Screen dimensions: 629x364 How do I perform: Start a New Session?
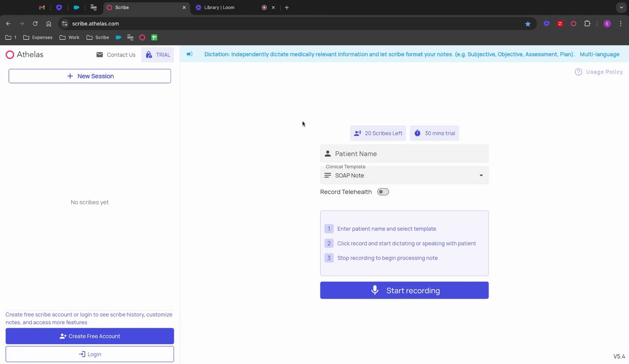pos(90,76)
